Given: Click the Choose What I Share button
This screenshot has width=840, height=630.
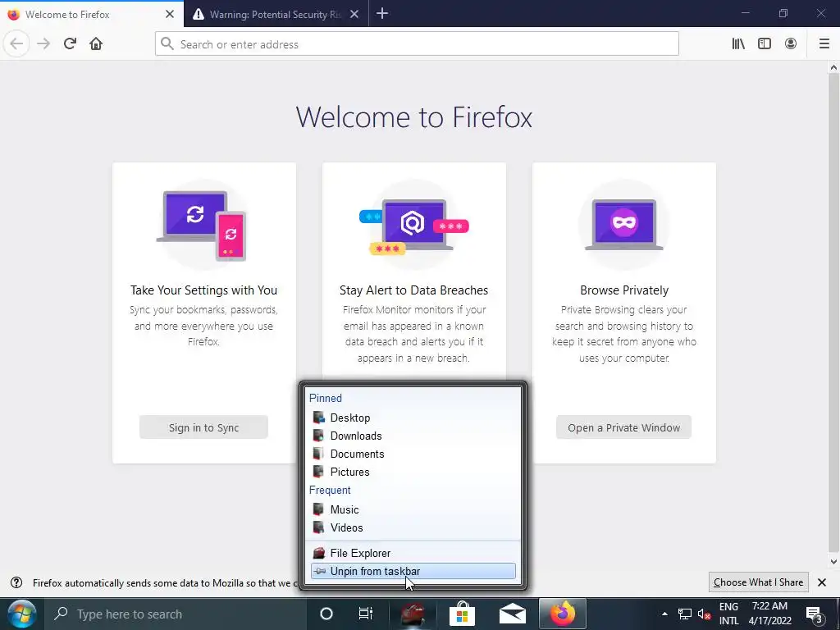Looking at the screenshot, I should pos(758,582).
